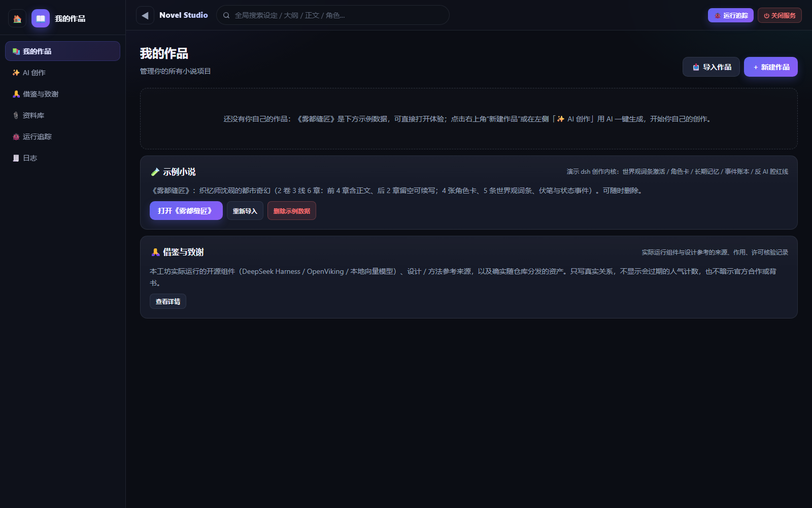
Task: Click the bug icon in top-bar 运行追踪
Action: click(x=718, y=16)
